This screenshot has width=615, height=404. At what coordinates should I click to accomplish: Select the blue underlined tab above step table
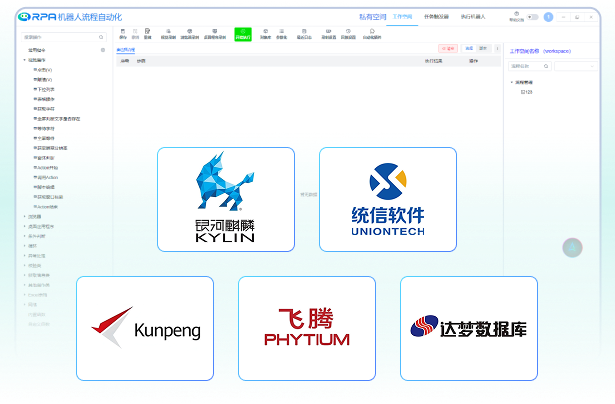point(126,50)
